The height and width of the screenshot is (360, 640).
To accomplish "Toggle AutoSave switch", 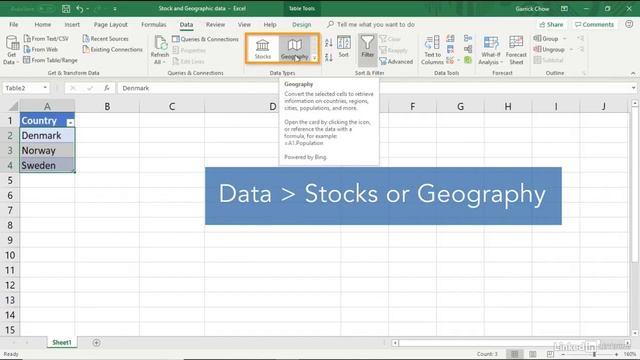I will point(47,9).
